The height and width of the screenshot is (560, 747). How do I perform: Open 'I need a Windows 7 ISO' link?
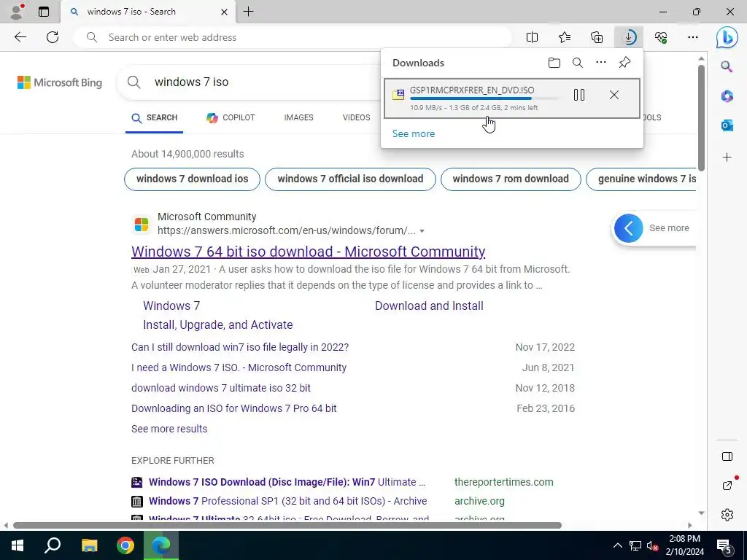point(239,367)
